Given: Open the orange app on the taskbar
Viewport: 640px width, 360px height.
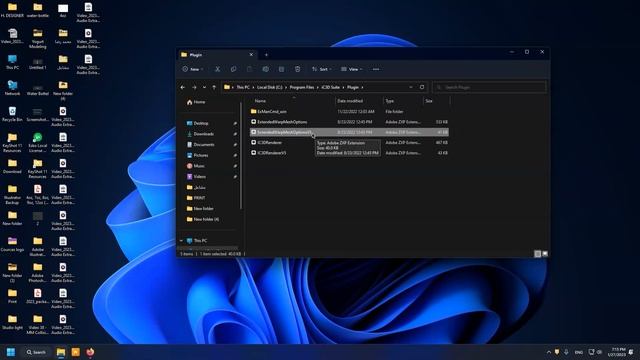Looking at the screenshot, I should (x=76, y=352).
